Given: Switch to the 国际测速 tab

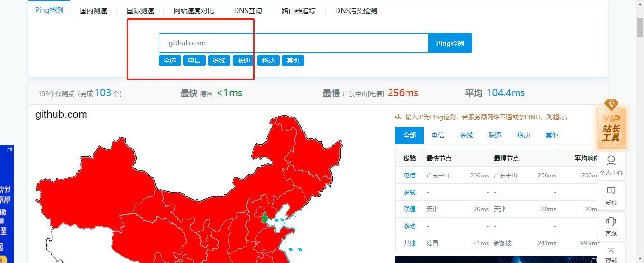Looking at the screenshot, I should pyautogui.click(x=140, y=11).
